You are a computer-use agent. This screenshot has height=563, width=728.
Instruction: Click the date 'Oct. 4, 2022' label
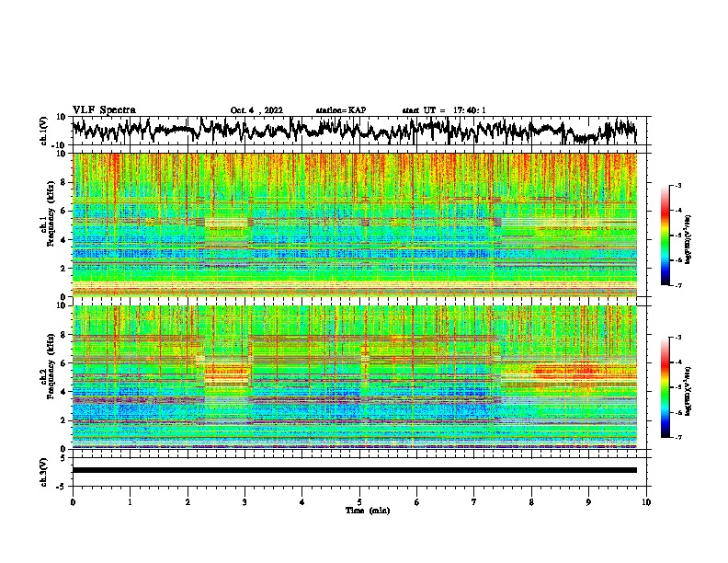coord(256,110)
